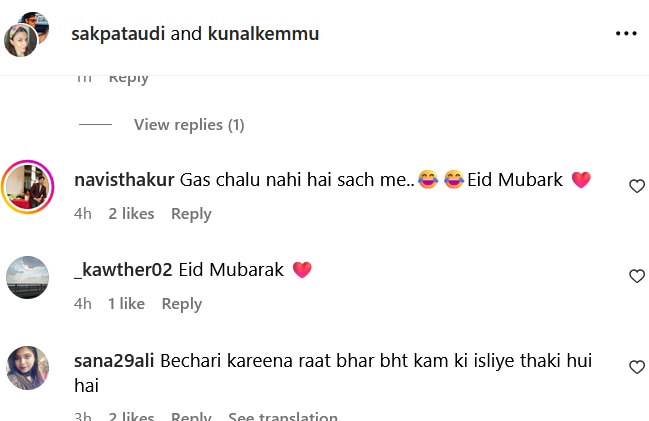Like sana29ali's comment with the heart
This screenshot has width=649, height=421.
pos(636,367)
